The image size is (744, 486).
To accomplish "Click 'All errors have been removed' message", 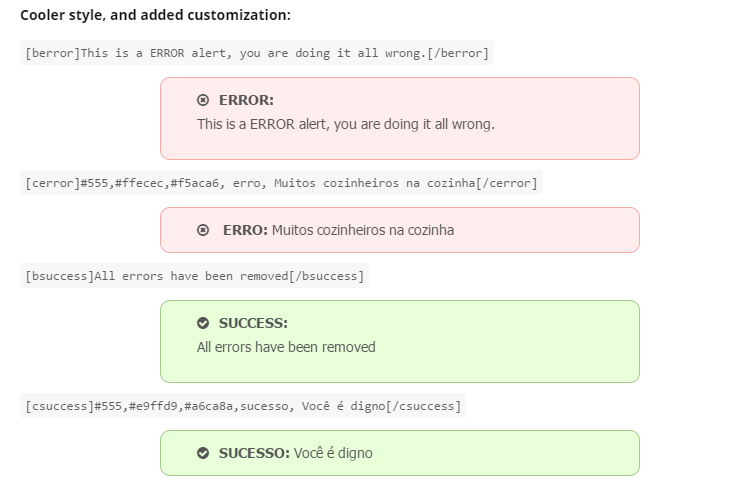I will [286, 347].
